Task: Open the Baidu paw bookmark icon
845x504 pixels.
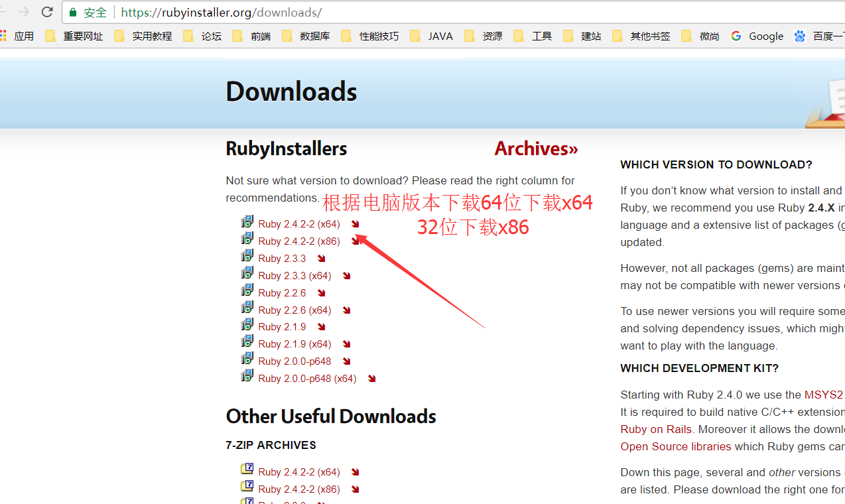Action: click(800, 36)
